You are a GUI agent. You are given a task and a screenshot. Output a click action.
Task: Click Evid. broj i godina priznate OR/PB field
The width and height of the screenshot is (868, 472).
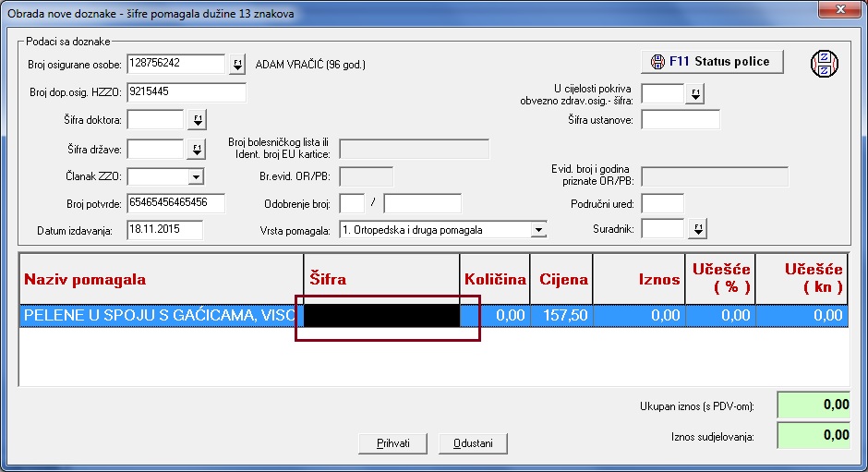tap(715, 176)
